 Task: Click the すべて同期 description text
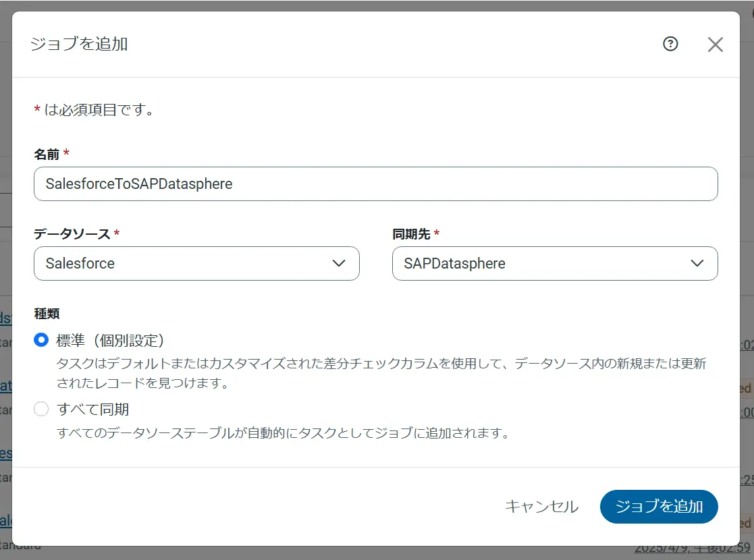tap(282, 432)
